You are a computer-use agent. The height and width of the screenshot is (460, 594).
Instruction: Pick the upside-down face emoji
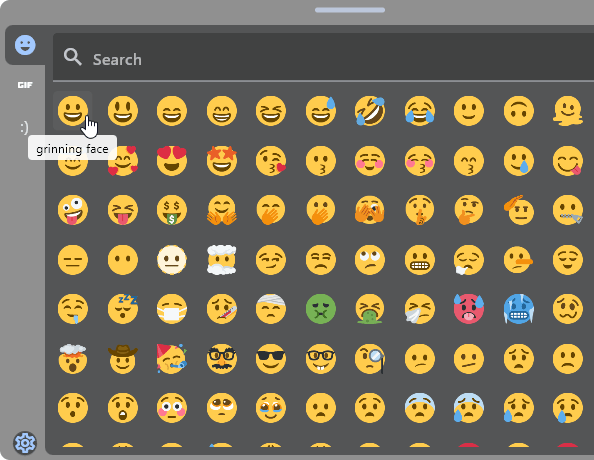tap(519, 111)
